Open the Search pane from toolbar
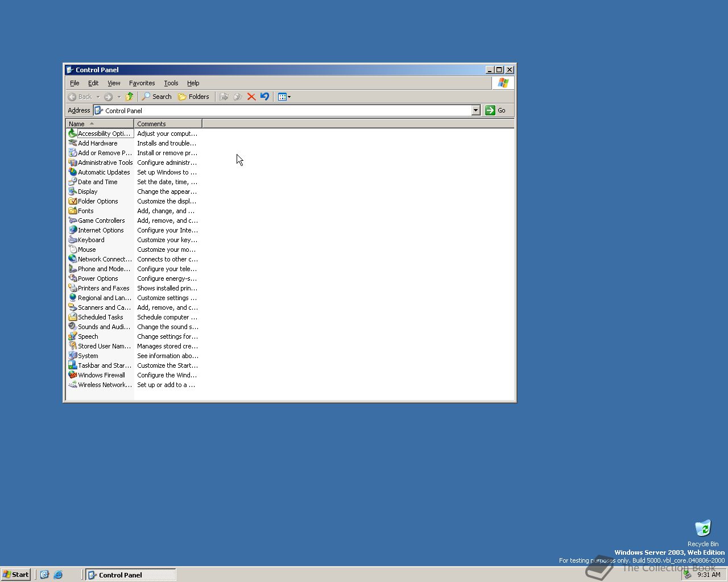728x582 pixels. tap(157, 97)
